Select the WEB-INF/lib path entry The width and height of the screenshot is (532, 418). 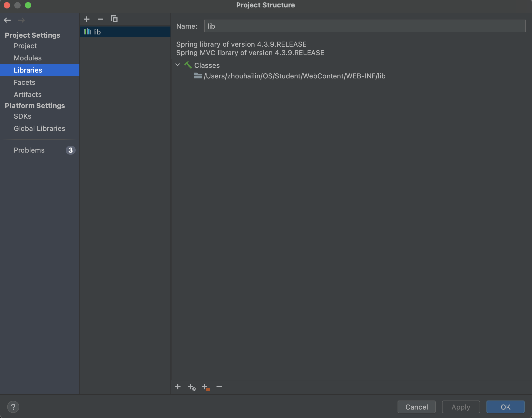294,76
